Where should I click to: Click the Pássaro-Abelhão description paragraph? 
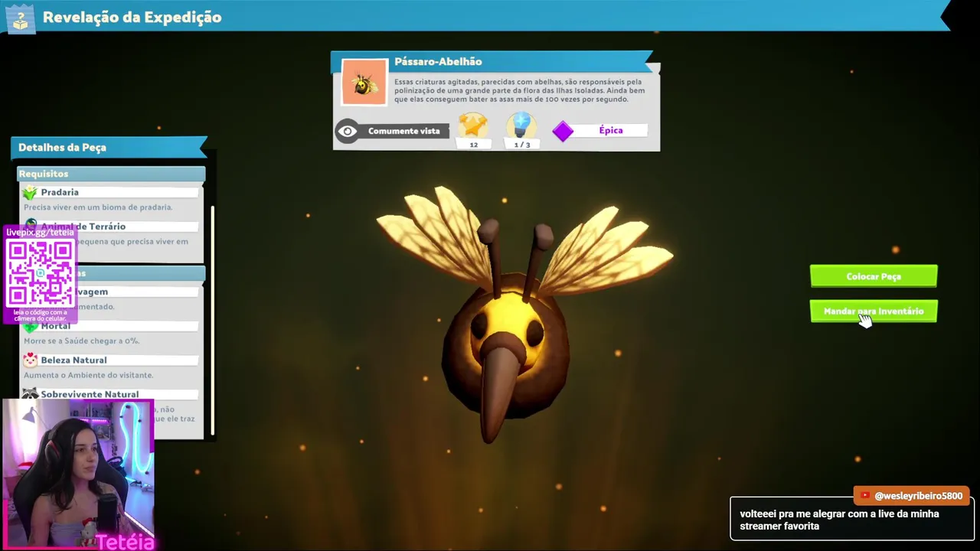click(x=520, y=90)
